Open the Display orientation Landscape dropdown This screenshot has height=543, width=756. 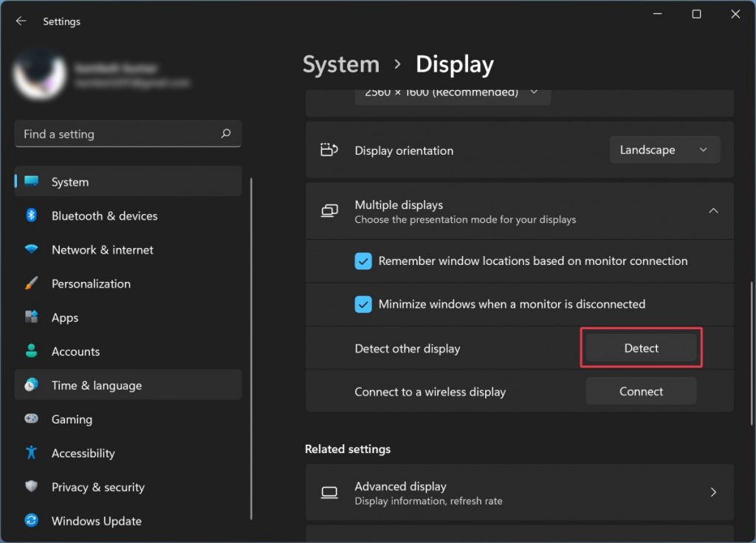coord(664,150)
